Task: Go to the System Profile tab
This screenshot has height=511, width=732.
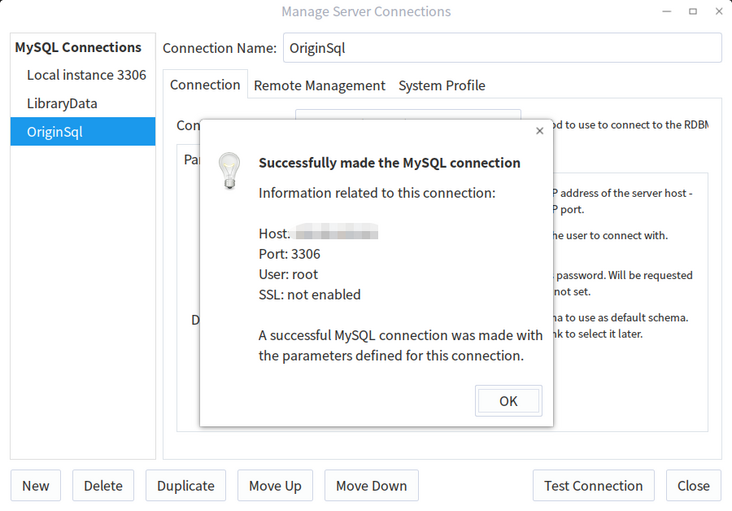Action: [442, 86]
